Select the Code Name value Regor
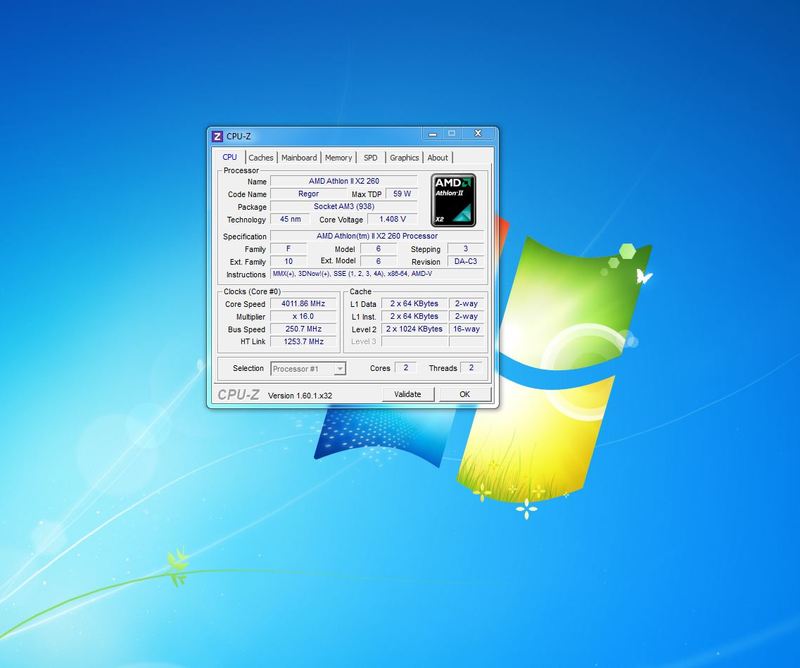Viewport: 800px width, 668px height. 308,194
